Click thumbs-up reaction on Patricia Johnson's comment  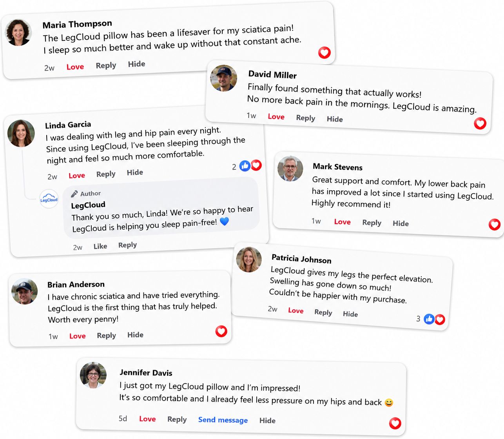[429, 319]
